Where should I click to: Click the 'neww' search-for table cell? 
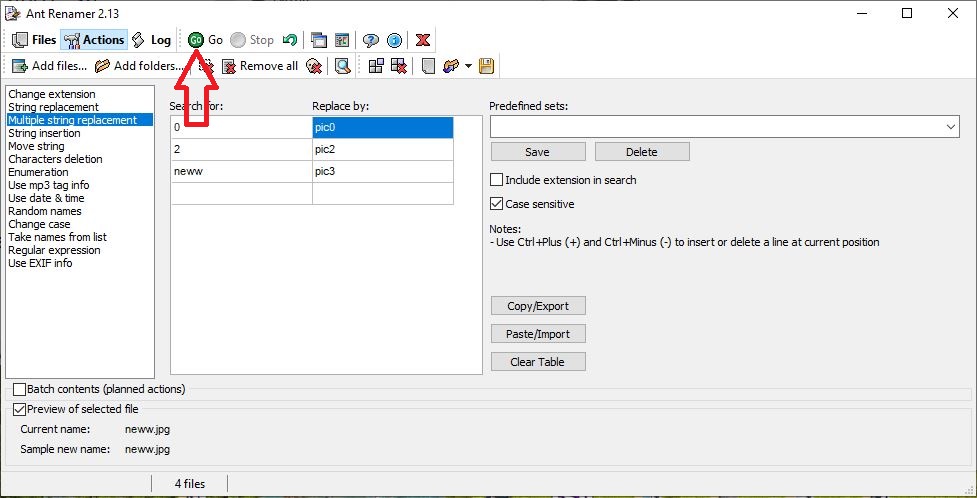(241, 171)
